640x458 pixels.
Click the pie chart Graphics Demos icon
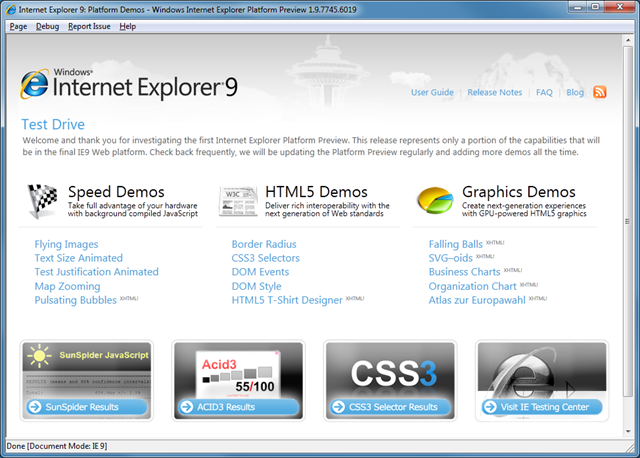pos(435,200)
